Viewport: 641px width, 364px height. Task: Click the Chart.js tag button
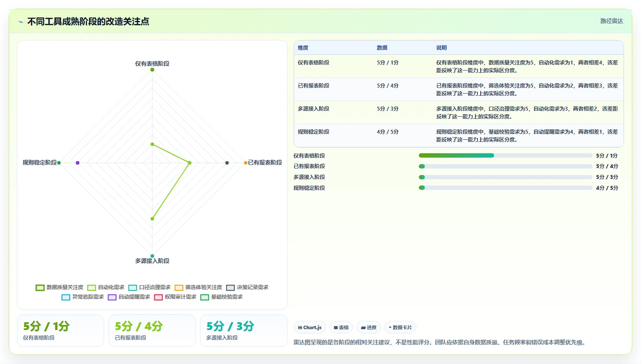pos(310,327)
